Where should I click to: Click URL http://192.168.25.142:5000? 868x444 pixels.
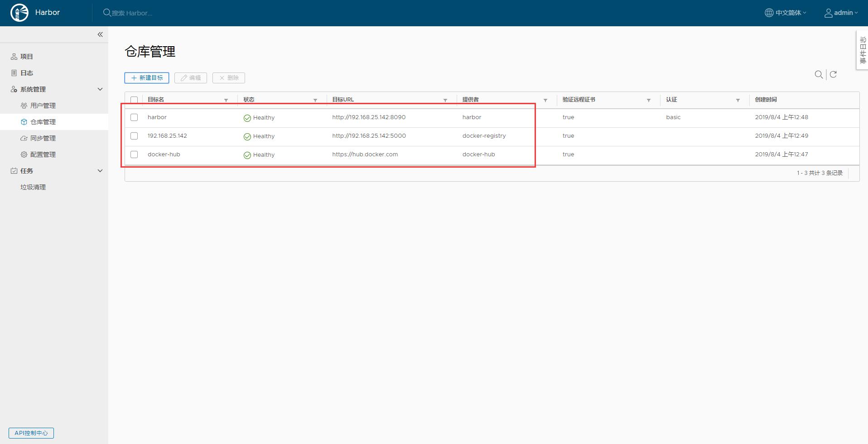(x=369, y=136)
